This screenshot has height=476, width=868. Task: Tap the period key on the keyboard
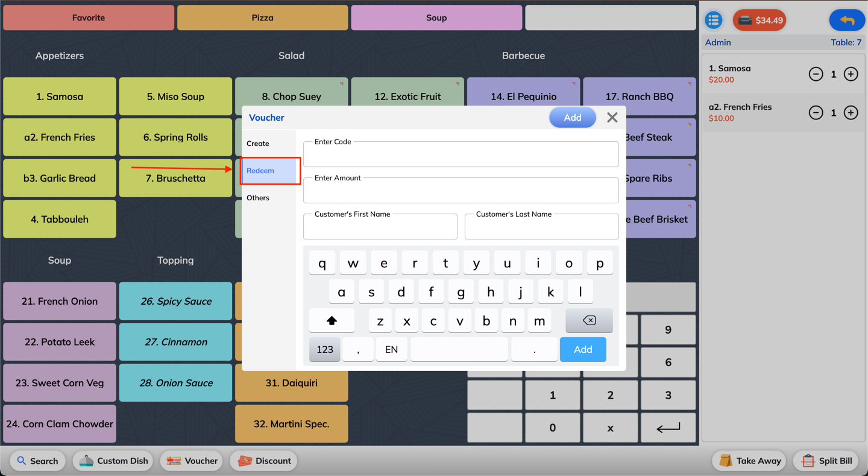(x=534, y=349)
